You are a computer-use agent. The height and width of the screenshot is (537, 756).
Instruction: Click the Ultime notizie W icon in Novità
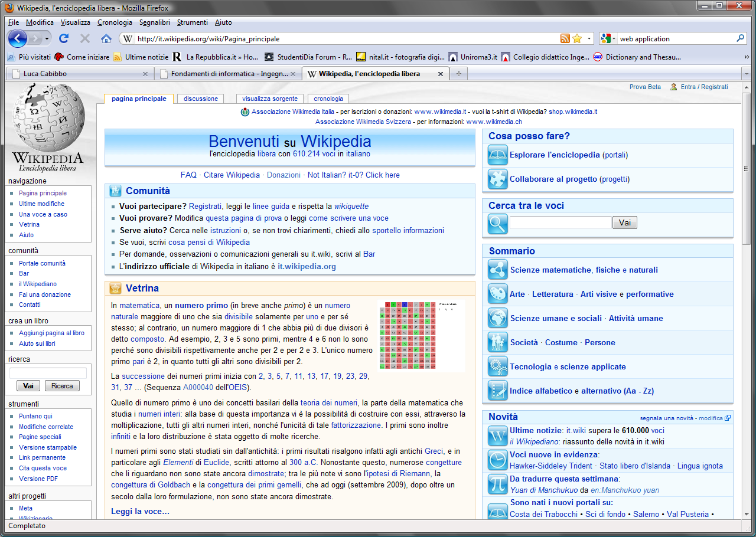(x=498, y=436)
